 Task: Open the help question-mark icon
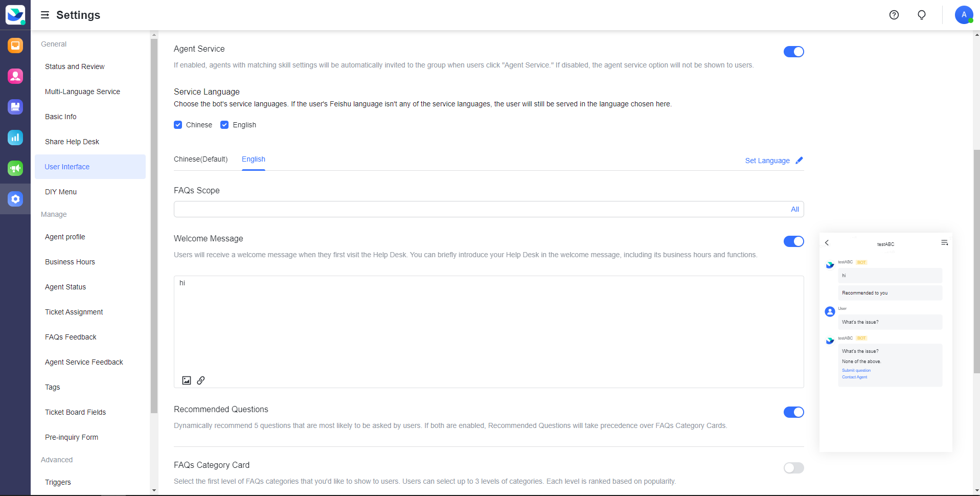click(x=894, y=15)
